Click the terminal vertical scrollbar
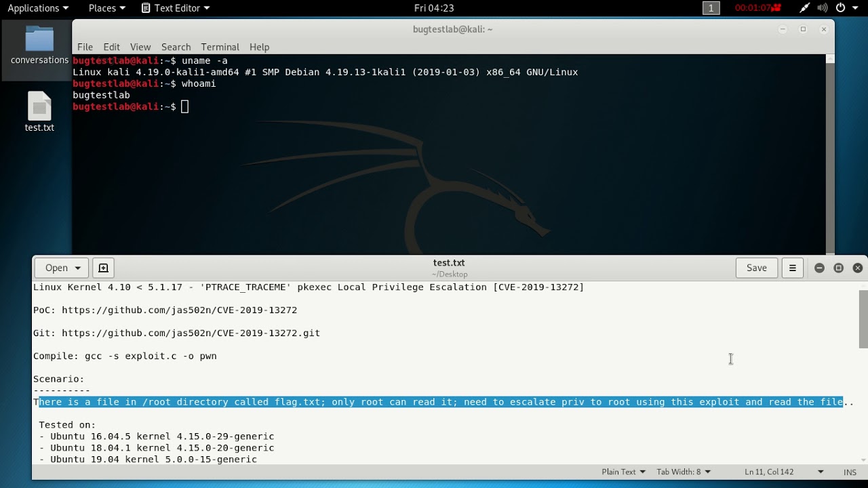The image size is (868, 488). tap(830, 155)
